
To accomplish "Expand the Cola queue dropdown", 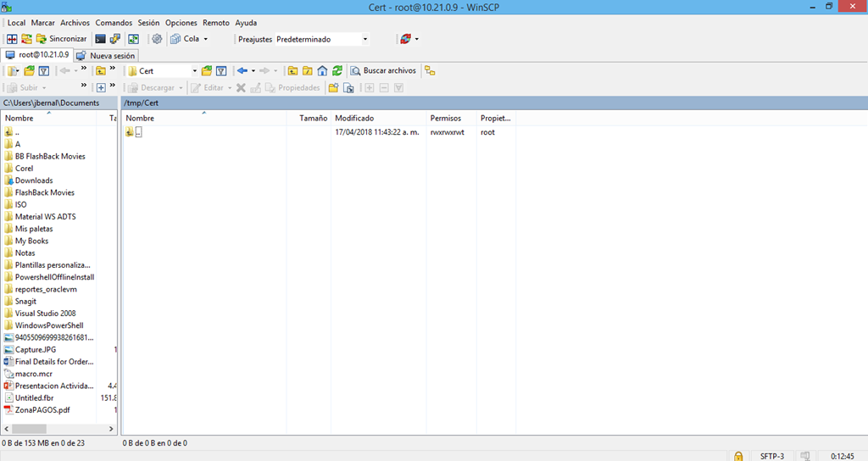I will [x=205, y=39].
